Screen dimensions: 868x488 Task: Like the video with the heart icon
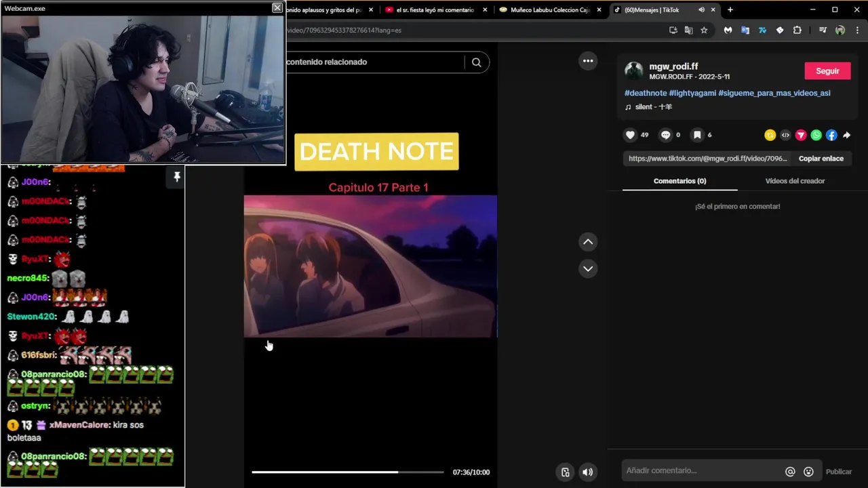630,135
